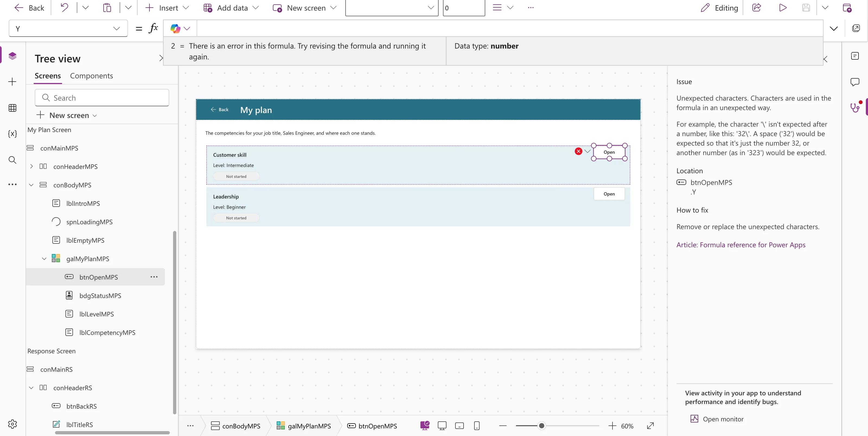Image resolution: width=868 pixels, height=436 pixels.
Task: Open the Insert dropdown menu
Action: point(167,8)
